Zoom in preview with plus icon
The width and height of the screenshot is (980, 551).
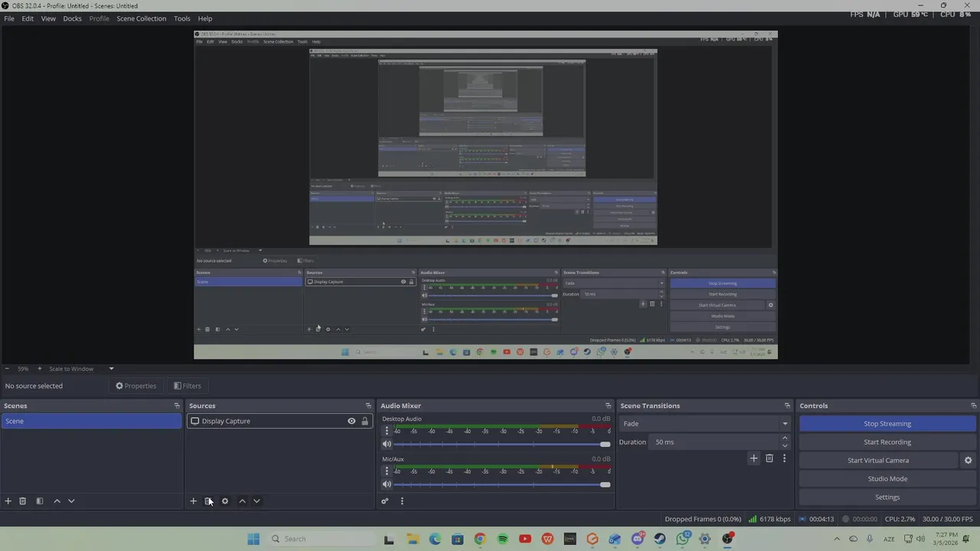(40, 369)
